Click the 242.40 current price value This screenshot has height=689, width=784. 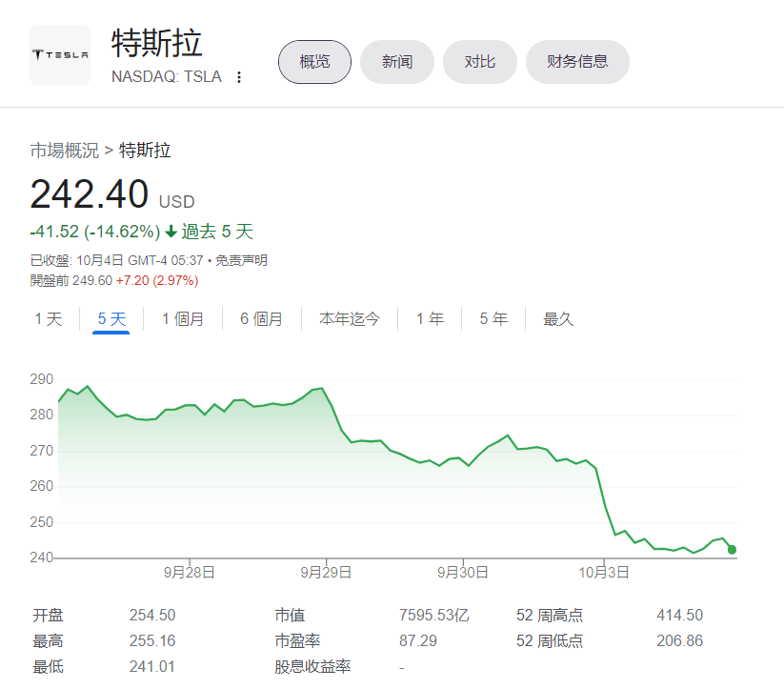[90, 194]
